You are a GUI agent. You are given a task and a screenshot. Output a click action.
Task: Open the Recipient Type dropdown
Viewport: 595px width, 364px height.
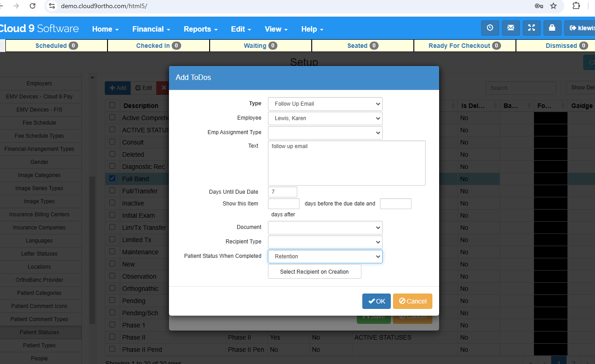[x=325, y=242]
